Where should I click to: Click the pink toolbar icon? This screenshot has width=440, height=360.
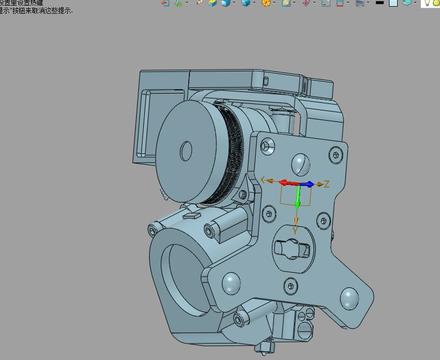pyautogui.click(x=306, y=3)
